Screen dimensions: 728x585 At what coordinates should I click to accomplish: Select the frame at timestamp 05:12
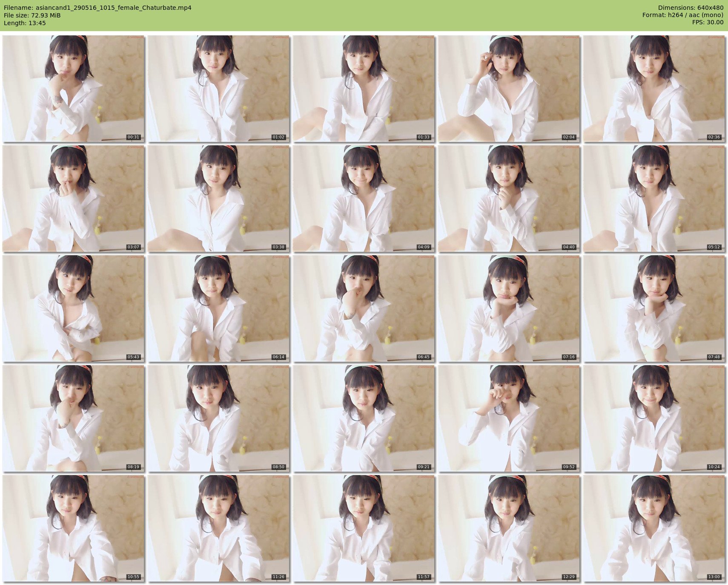pyautogui.click(x=654, y=198)
